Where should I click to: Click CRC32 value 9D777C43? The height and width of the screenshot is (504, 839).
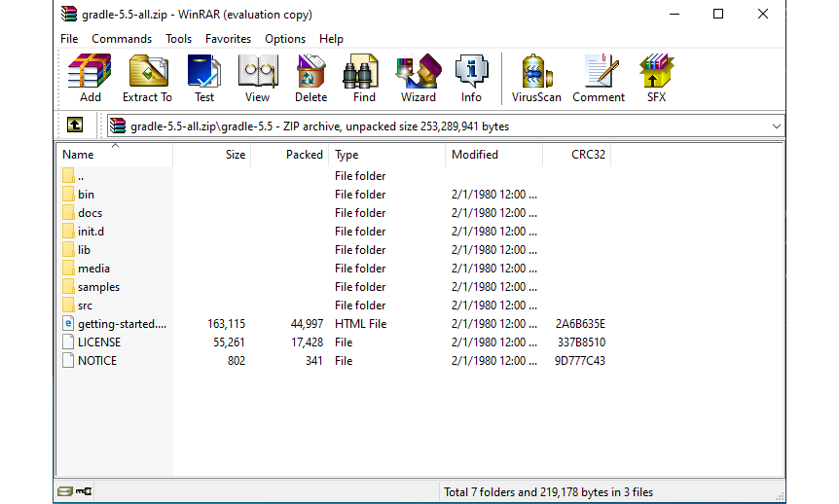click(579, 361)
